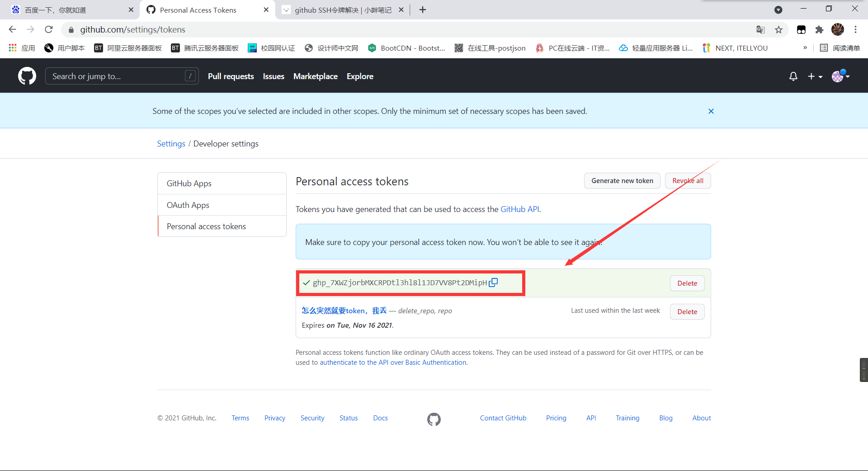Open the 腾讯云服务器面板 bookmark
Image resolution: width=868 pixels, height=471 pixels.
(205, 48)
